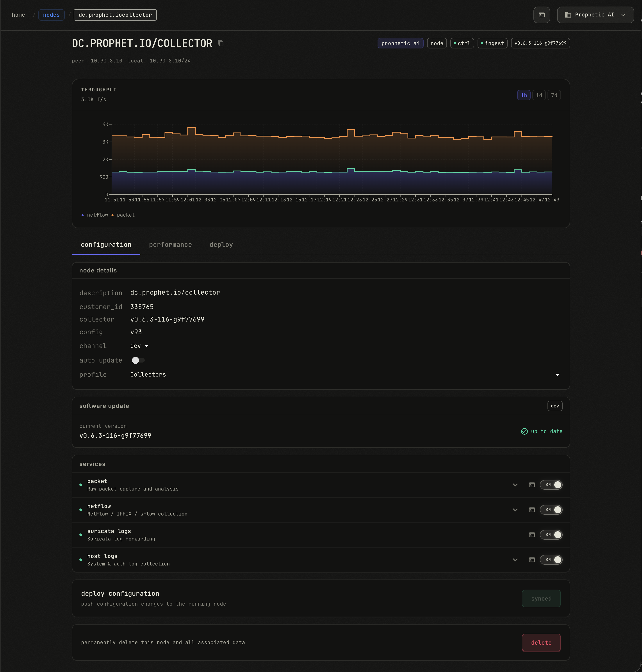Expand the netflow service row
This screenshot has width=642, height=672.
(x=515, y=510)
